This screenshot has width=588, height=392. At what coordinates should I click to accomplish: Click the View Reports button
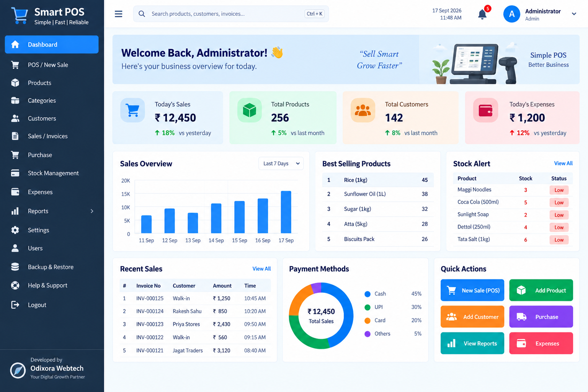[472, 343]
